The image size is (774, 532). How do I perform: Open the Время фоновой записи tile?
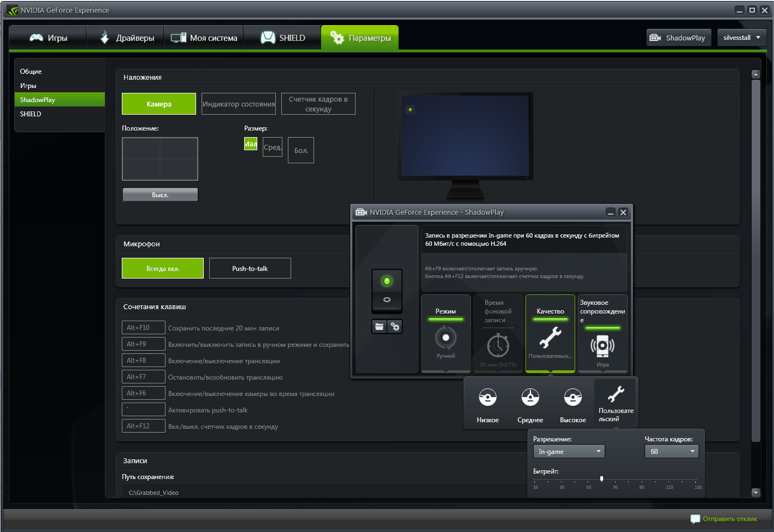(498, 333)
